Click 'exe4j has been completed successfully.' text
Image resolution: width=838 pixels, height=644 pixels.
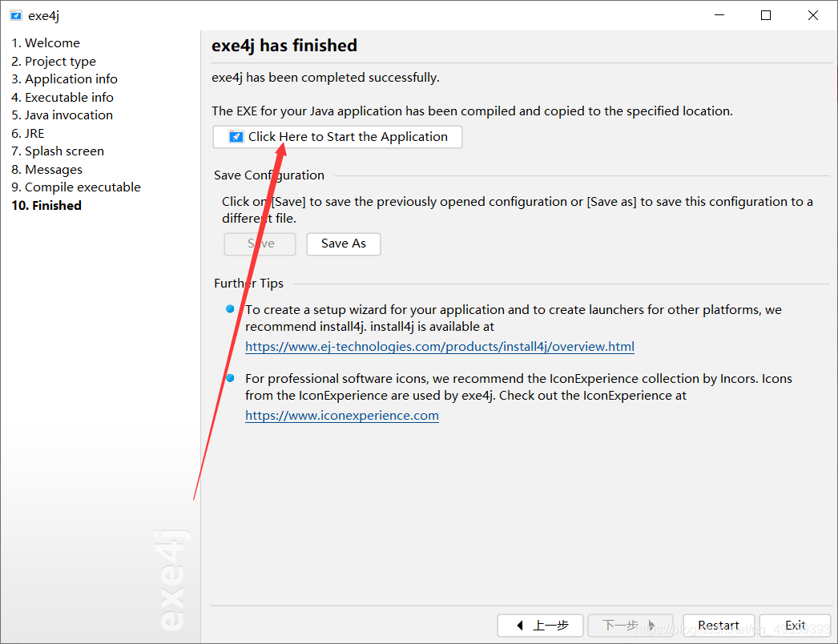[325, 78]
